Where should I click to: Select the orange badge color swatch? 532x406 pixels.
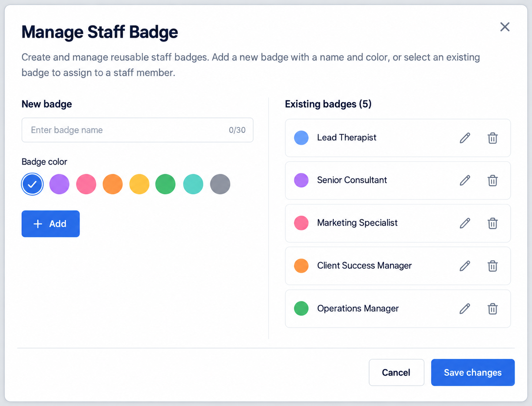(x=113, y=184)
